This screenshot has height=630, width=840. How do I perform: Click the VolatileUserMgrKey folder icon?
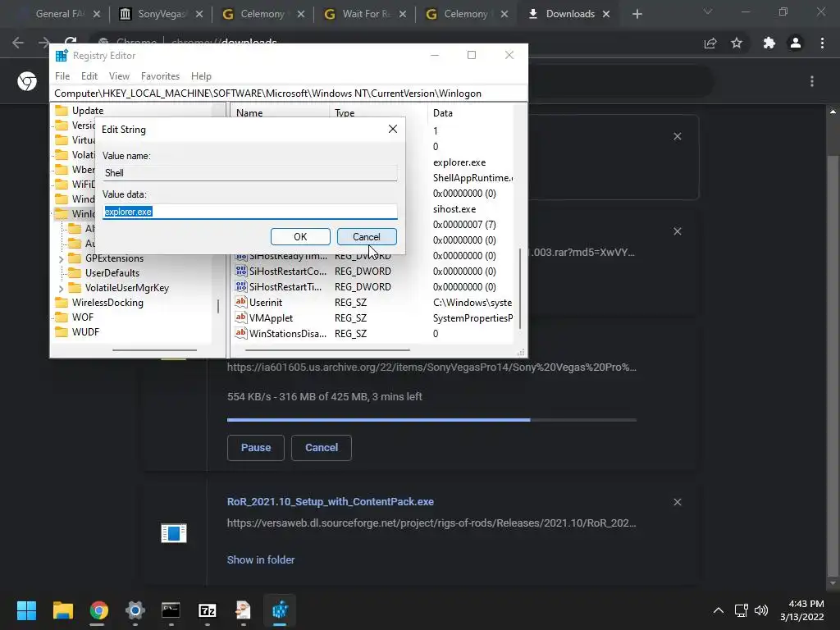(75, 288)
